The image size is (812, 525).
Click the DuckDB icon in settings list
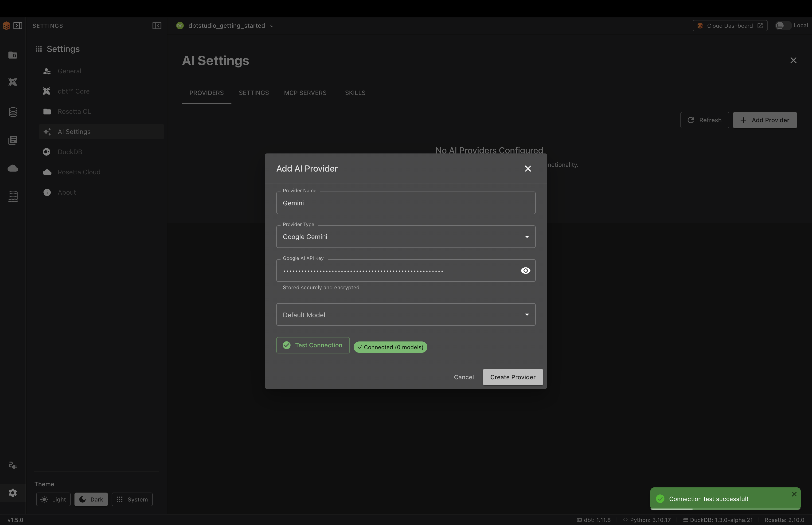[x=47, y=152]
